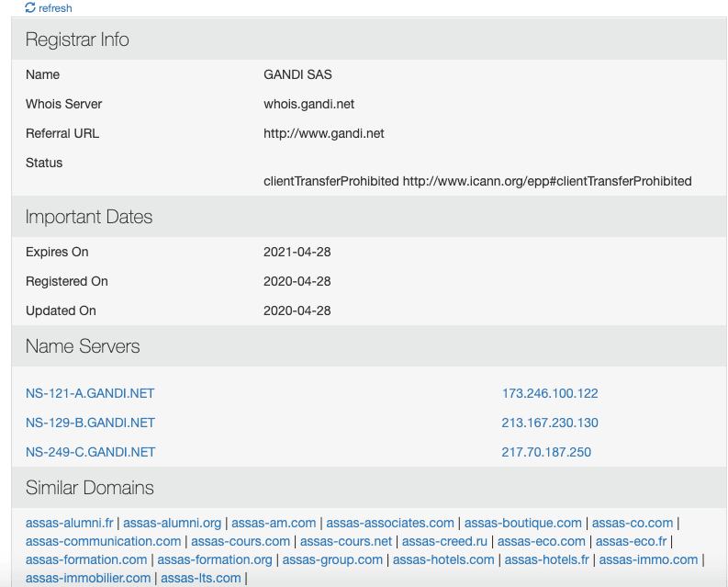Click IP address 173.246.100.122
The width and height of the screenshot is (728, 587).
click(549, 393)
